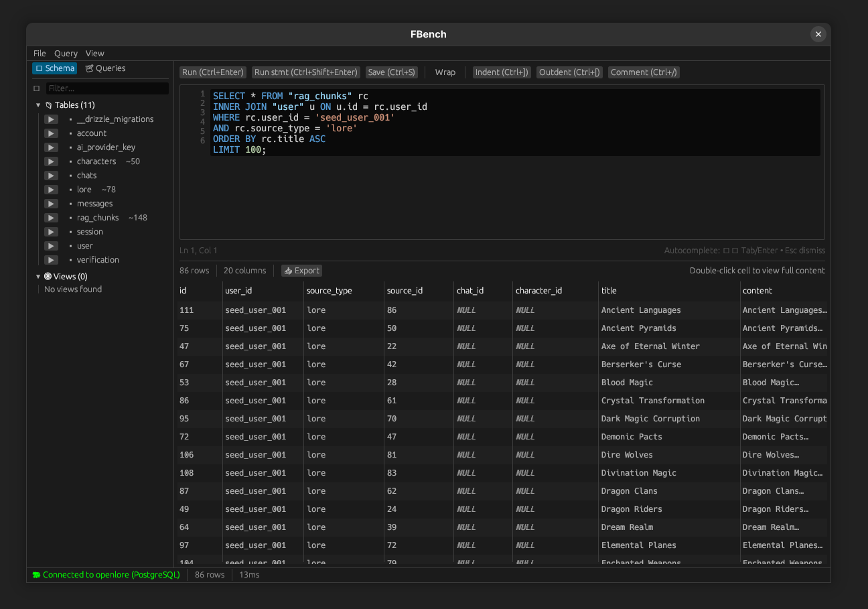This screenshot has height=609, width=868.
Task: Run the SQL query with Run (Ctrl+Enter)
Action: (x=212, y=72)
